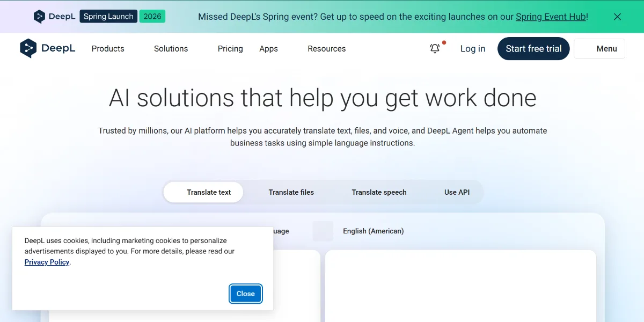Dismiss the Spring Launch banner with the X
This screenshot has height=322, width=644.
pos(617,17)
